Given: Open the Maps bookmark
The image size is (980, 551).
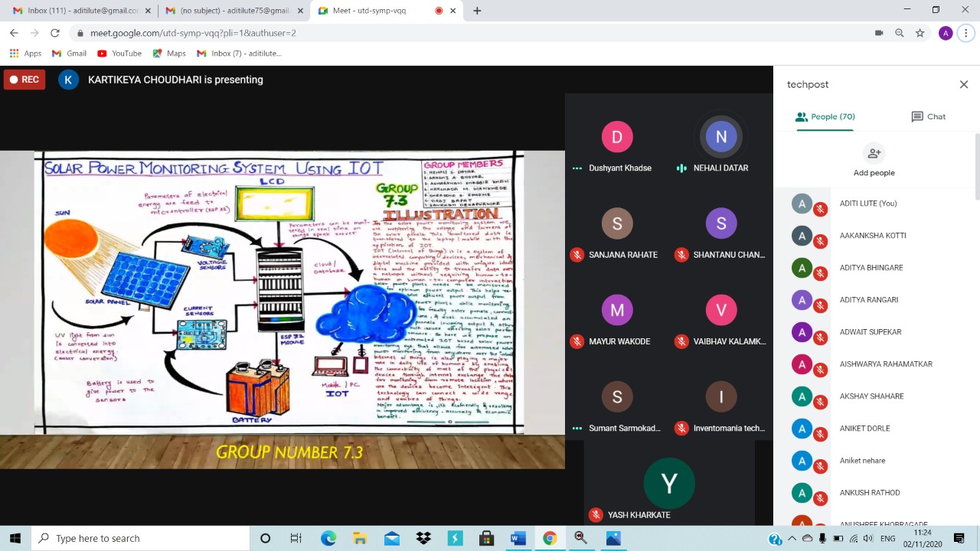Looking at the screenshot, I should click(x=169, y=54).
